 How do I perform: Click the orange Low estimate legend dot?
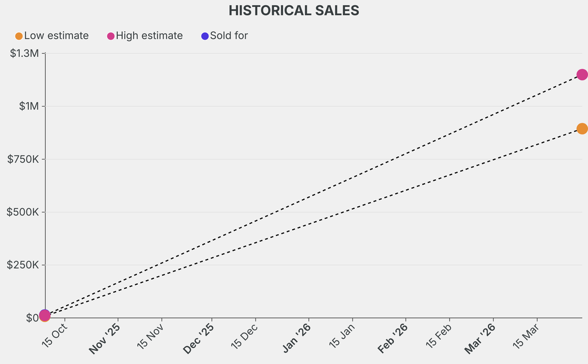(x=19, y=36)
